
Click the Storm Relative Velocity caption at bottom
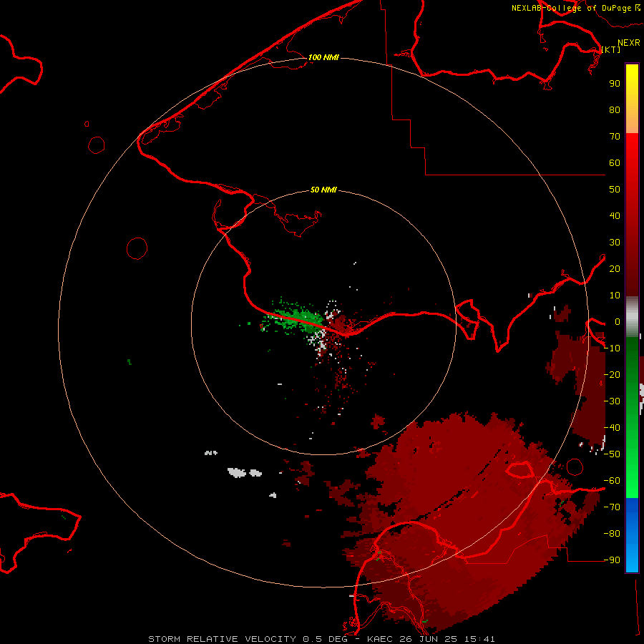coord(321,639)
